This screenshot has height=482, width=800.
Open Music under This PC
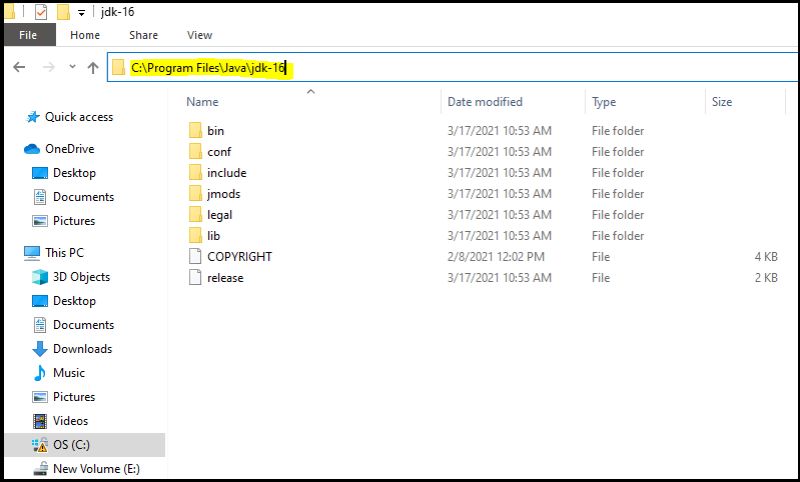tap(69, 372)
